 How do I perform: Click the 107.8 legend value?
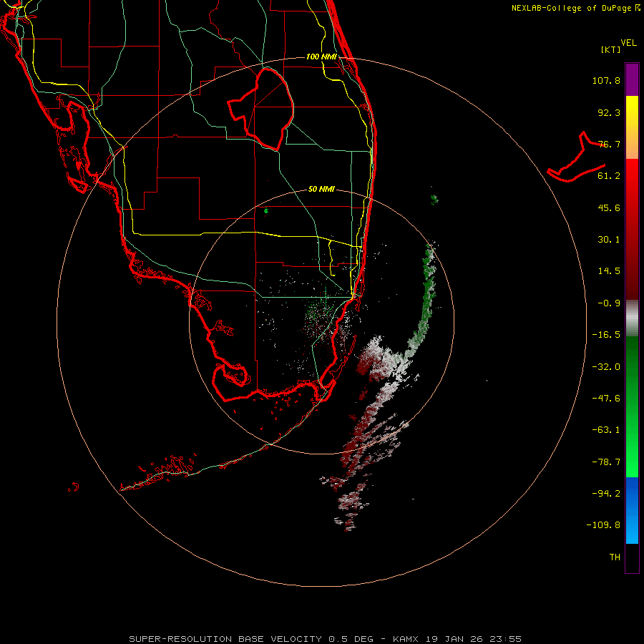[x=606, y=80]
